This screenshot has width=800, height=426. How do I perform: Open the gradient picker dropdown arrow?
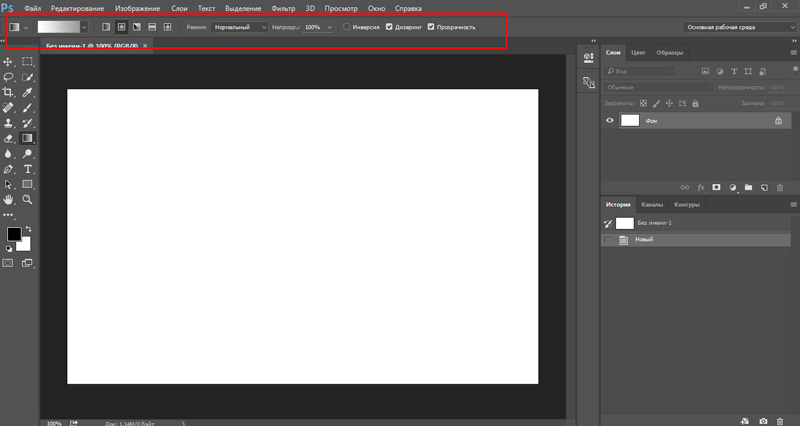pyautogui.click(x=84, y=28)
